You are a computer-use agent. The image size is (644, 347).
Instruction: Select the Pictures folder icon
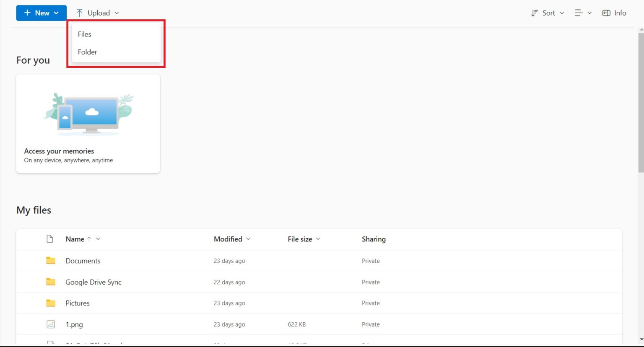pyautogui.click(x=51, y=303)
